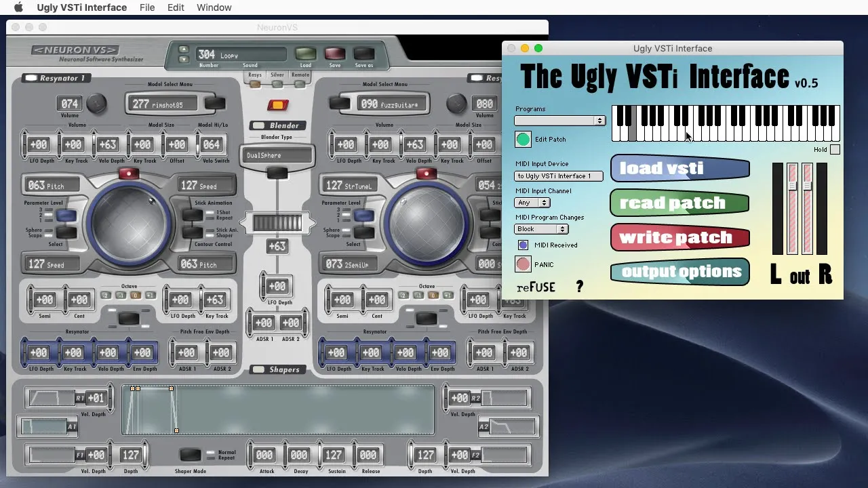The image size is (868, 488).
Task: Select octave 0 in Resynator 1
Action: click(135, 296)
